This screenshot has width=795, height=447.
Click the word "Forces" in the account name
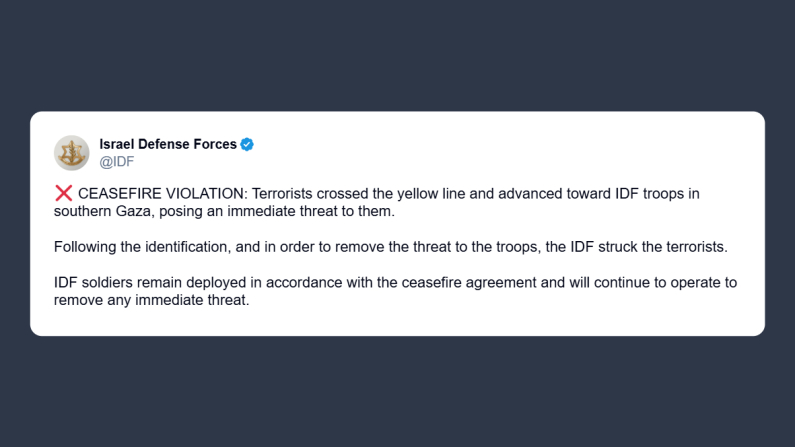(x=212, y=144)
